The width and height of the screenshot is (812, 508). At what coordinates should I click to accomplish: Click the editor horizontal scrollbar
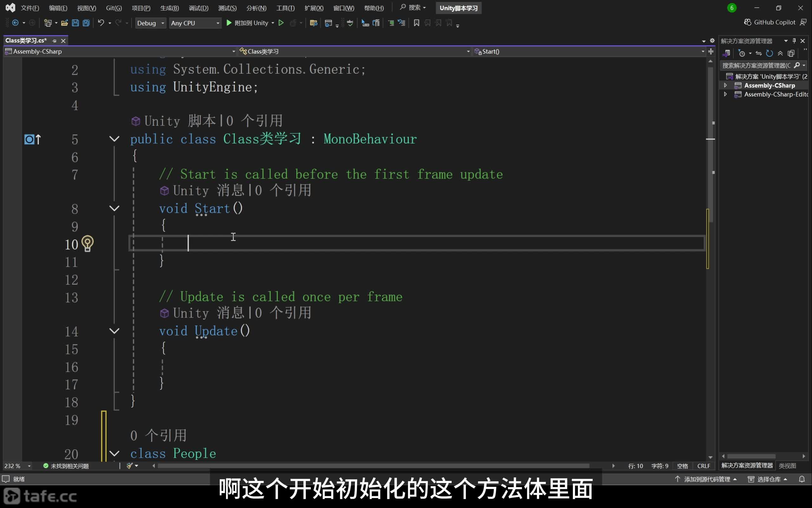coord(373,466)
